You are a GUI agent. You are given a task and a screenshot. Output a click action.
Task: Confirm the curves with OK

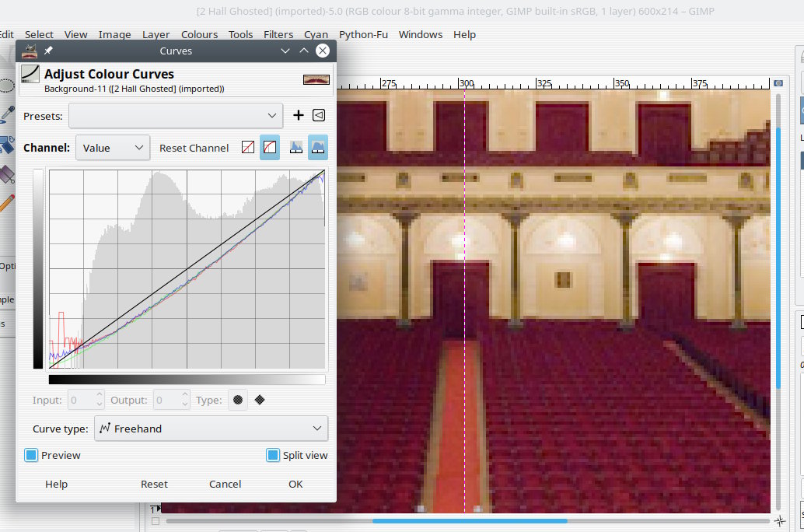pyautogui.click(x=295, y=484)
